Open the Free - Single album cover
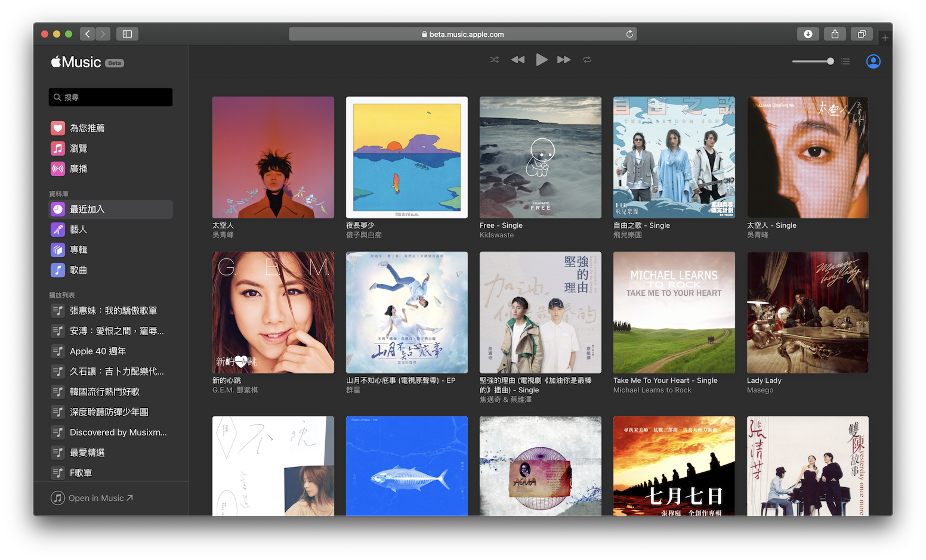 541,157
